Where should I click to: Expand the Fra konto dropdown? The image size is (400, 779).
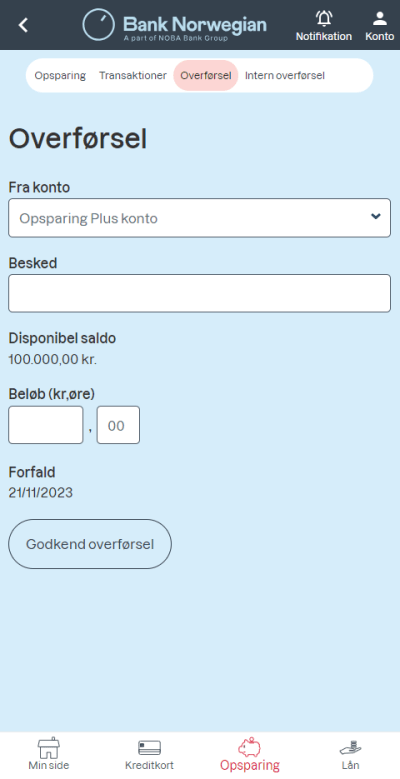[199, 218]
